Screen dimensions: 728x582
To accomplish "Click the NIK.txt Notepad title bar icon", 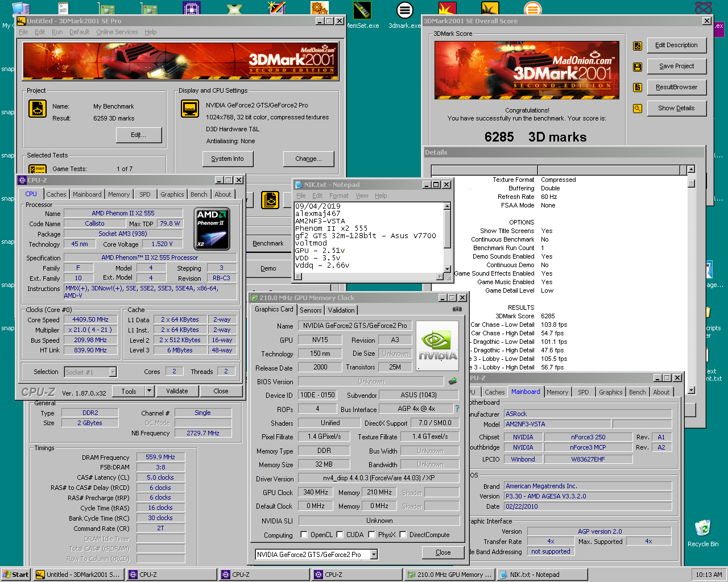I will 299,185.
